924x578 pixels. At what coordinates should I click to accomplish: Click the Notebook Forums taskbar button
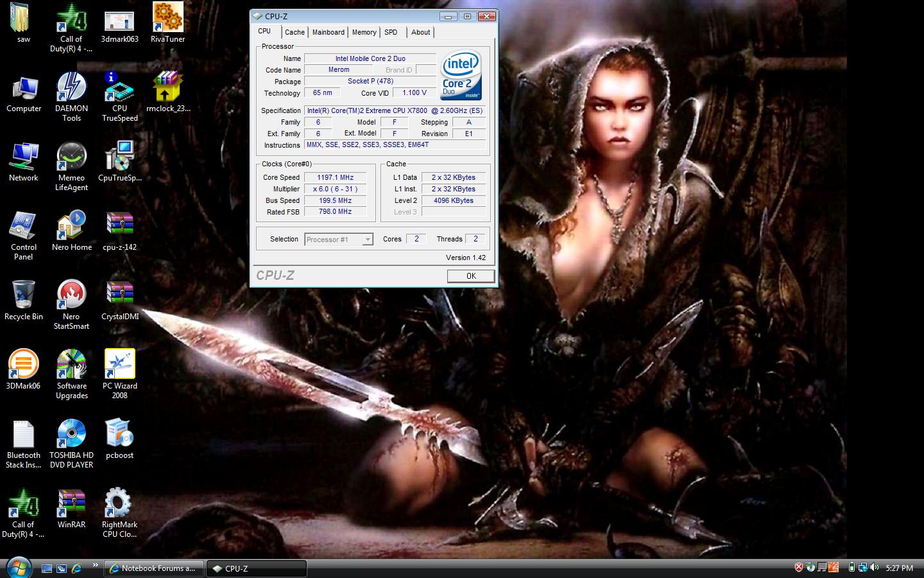coord(153,568)
